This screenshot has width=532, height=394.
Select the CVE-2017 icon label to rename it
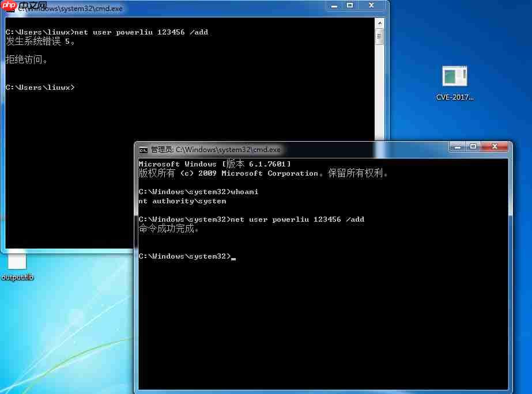click(x=454, y=97)
